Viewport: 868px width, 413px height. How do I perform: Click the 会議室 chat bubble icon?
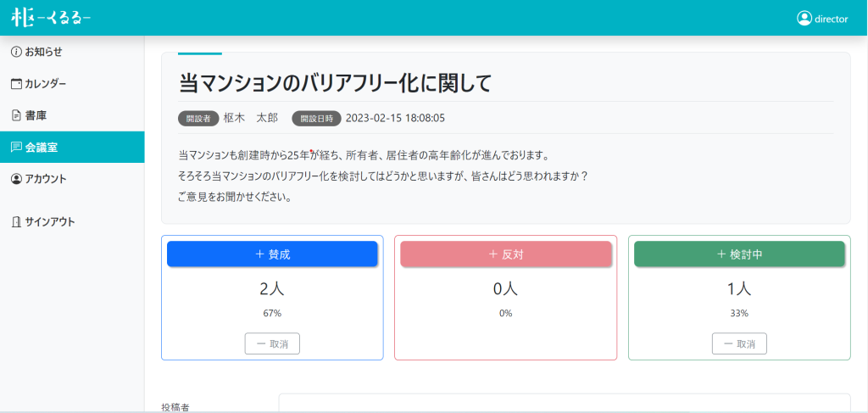pyautogui.click(x=17, y=148)
